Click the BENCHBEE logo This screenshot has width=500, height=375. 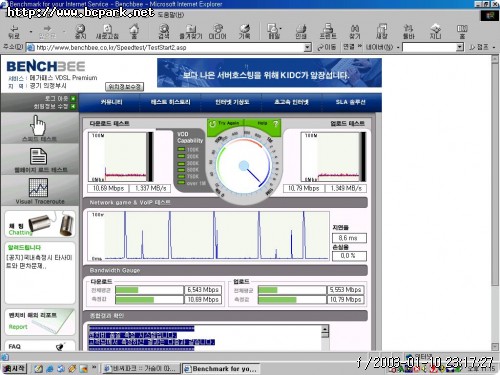[46, 66]
